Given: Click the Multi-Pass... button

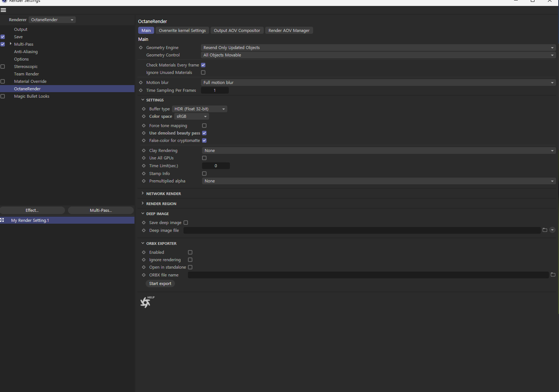Looking at the screenshot, I should point(101,210).
